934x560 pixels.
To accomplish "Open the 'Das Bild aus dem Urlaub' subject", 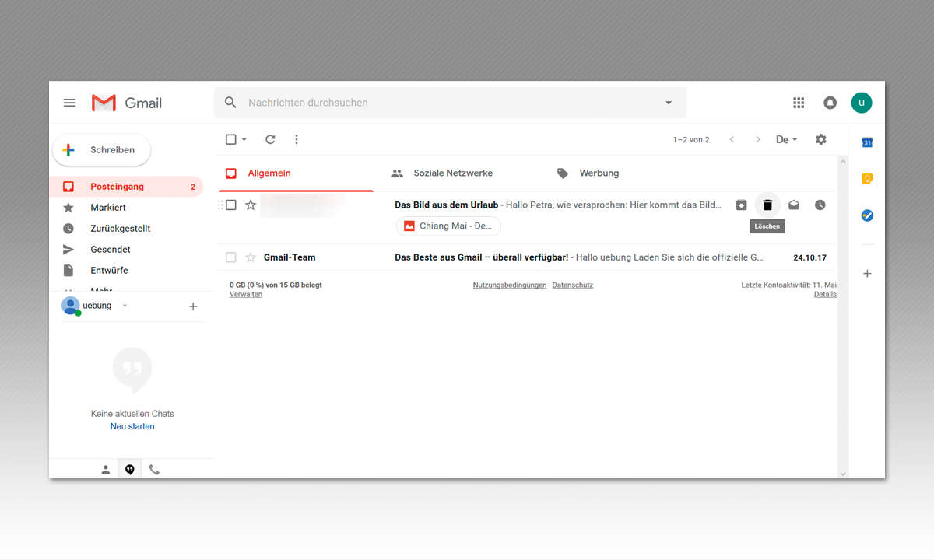I will 447,205.
